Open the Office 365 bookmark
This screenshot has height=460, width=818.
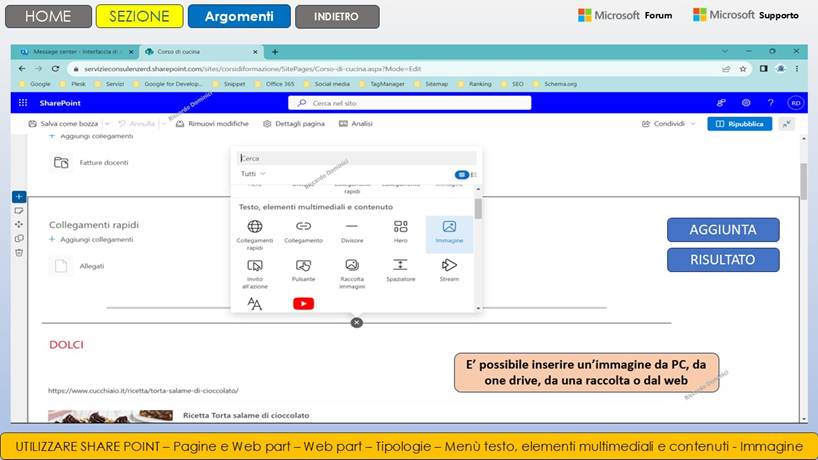(x=275, y=84)
